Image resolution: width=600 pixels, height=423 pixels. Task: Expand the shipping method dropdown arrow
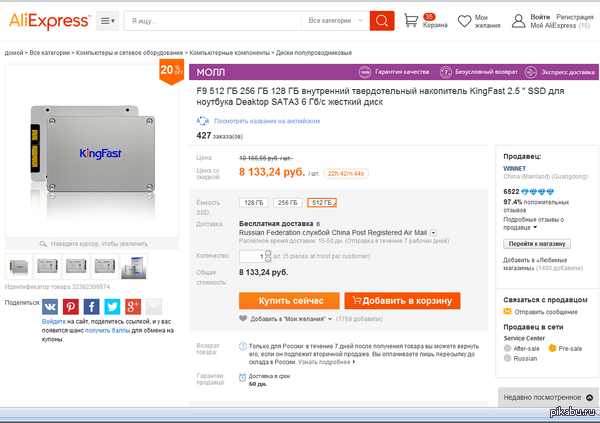tap(433, 233)
